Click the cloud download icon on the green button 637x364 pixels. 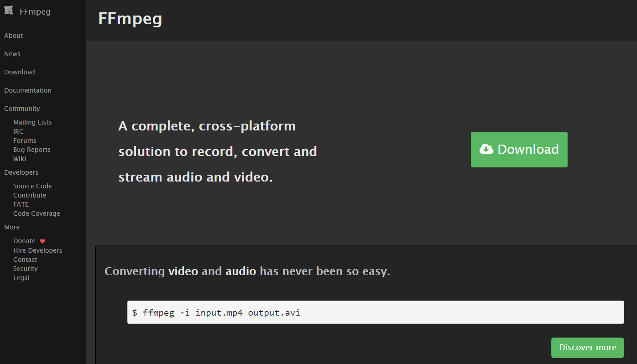click(x=486, y=149)
